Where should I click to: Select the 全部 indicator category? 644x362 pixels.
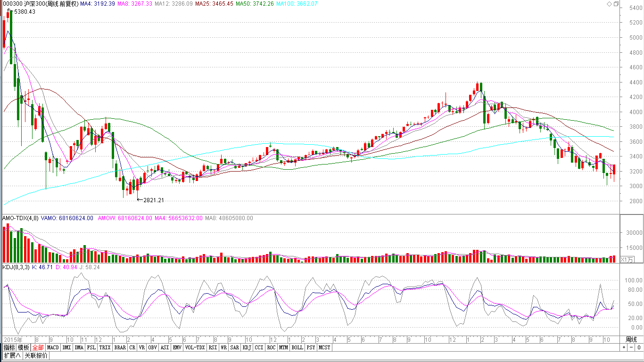tap(38, 347)
